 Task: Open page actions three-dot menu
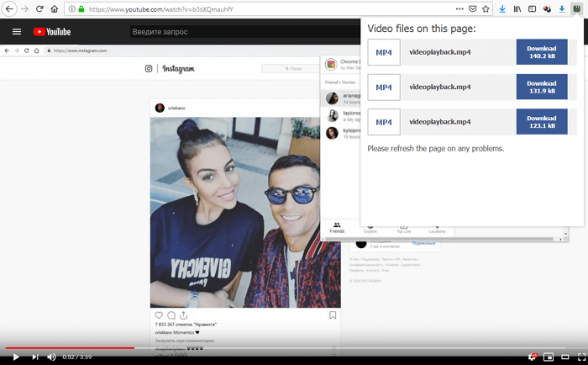[459, 9]
